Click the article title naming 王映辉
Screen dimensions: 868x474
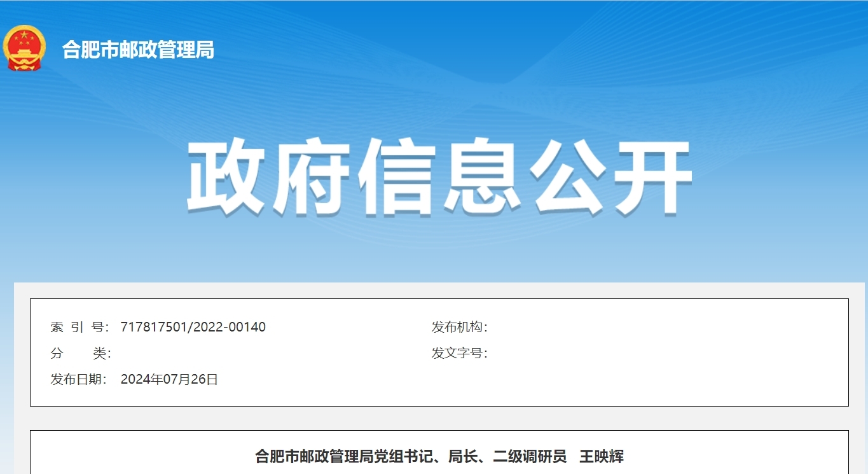439,456
